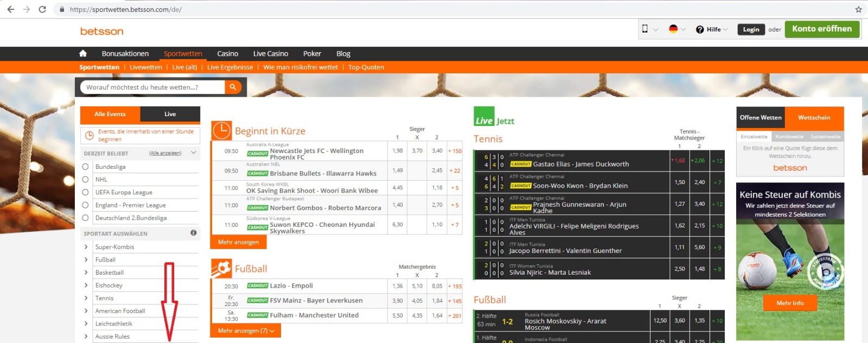This screenshot has width=868, height=343.
Task: Switch to the Offene Wetten tab
Action: [761, 118]
